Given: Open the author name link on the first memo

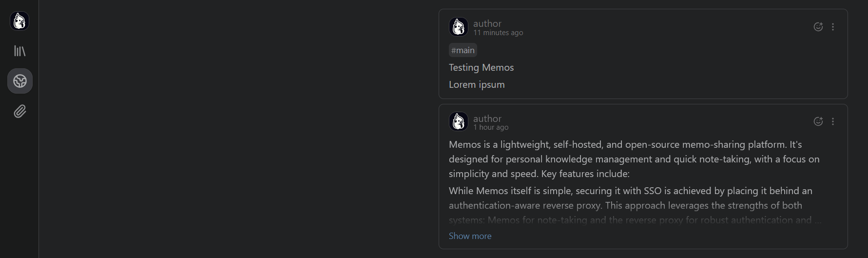Looking at the screenshot, I should pos(487,23).
